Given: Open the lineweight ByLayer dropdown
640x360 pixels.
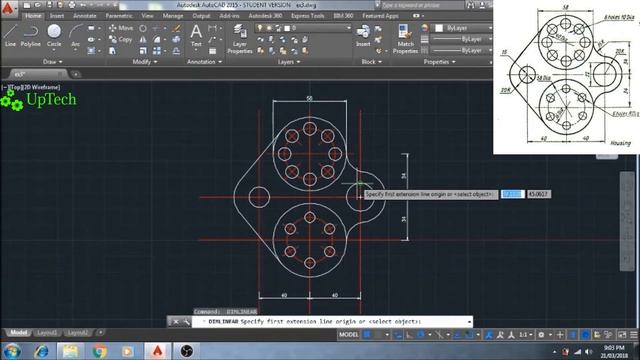Looking at the screenshot, I should pyautogui.click(x=490, y=39).
